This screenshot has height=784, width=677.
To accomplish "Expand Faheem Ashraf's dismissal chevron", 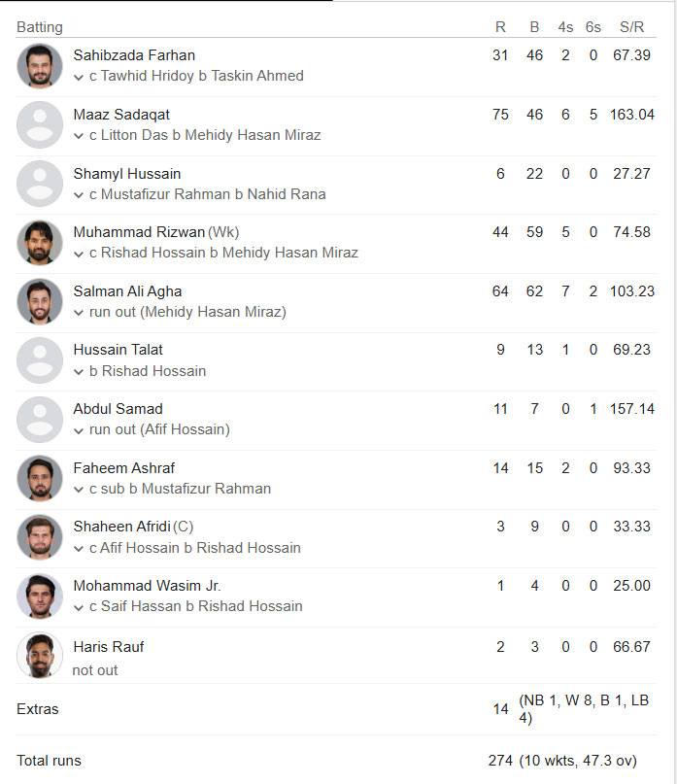I will pos(79,490).
